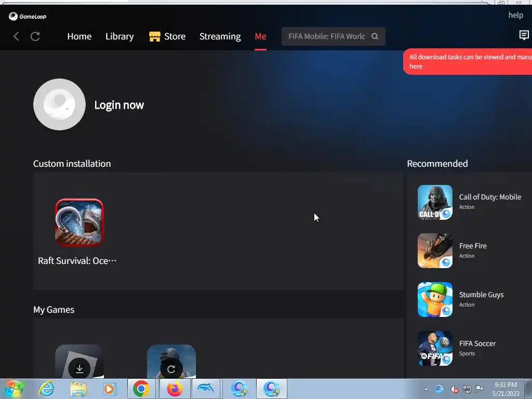Switch to the Library tab
532x399 pixels.
click(119, 36)
